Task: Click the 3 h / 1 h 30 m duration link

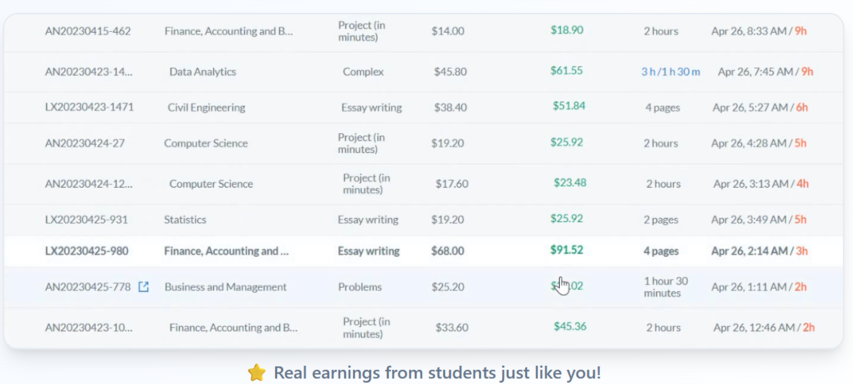Action: (x=671, y=72)
